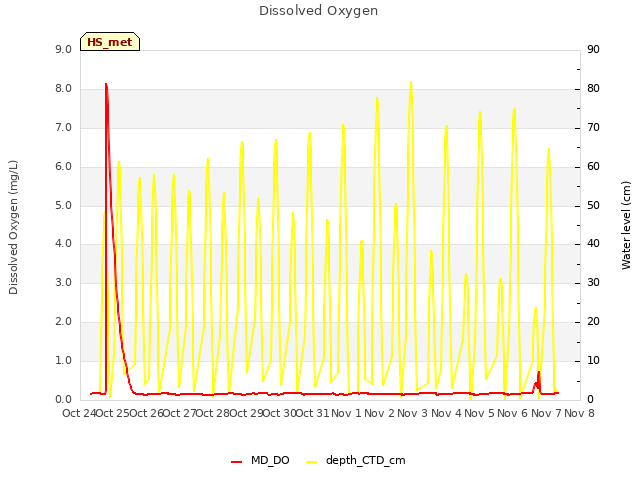Click the Water level (cm) axis label
Screen dimensions: 640x480
(x=626, y=225)
